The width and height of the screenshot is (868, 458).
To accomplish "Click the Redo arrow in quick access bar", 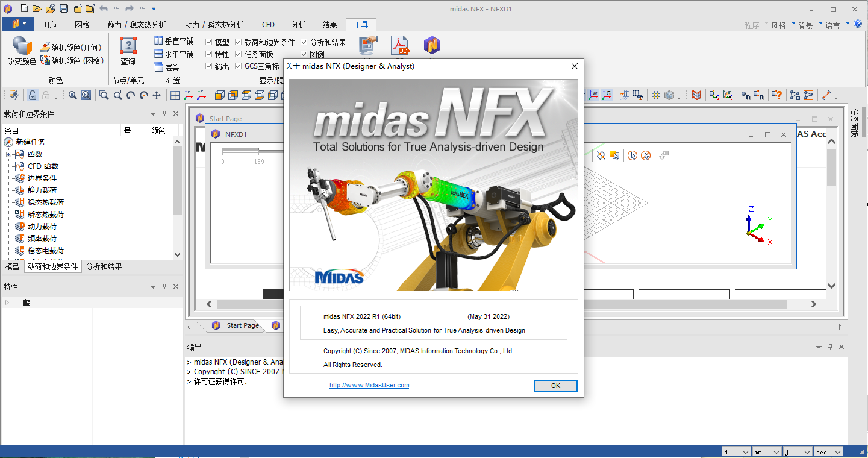I will 129,8.
